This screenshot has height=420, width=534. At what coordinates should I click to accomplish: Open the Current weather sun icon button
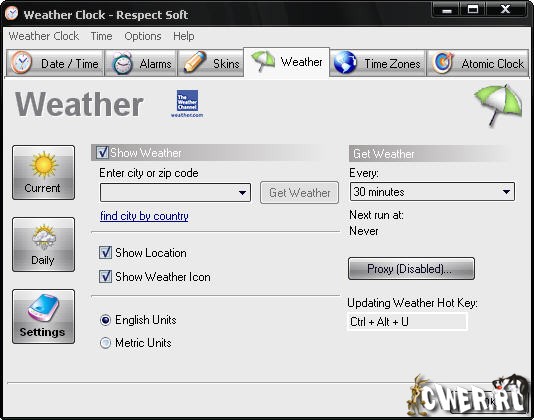pos(43,172)
